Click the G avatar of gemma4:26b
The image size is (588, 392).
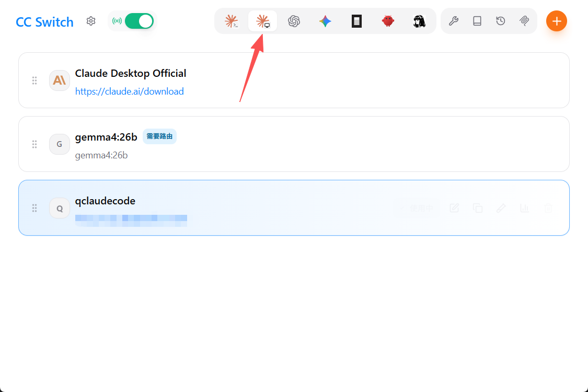click(59, 144)
